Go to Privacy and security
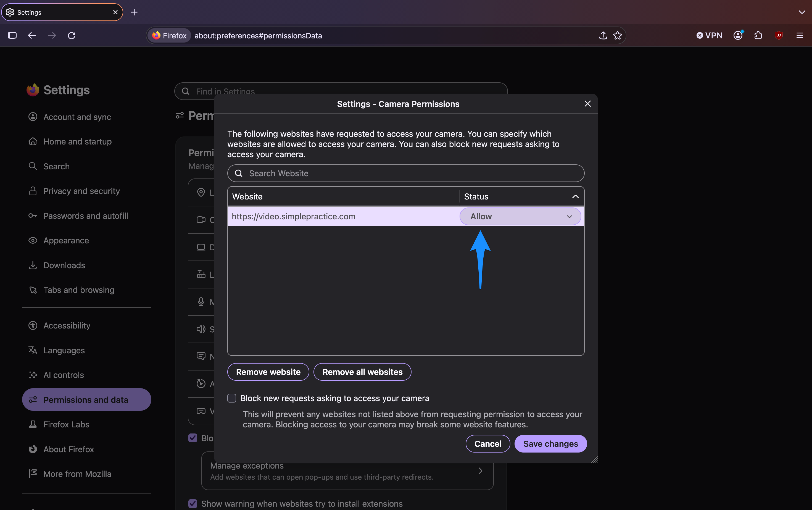This screenshot has height=510, width=812. [86, 191]
